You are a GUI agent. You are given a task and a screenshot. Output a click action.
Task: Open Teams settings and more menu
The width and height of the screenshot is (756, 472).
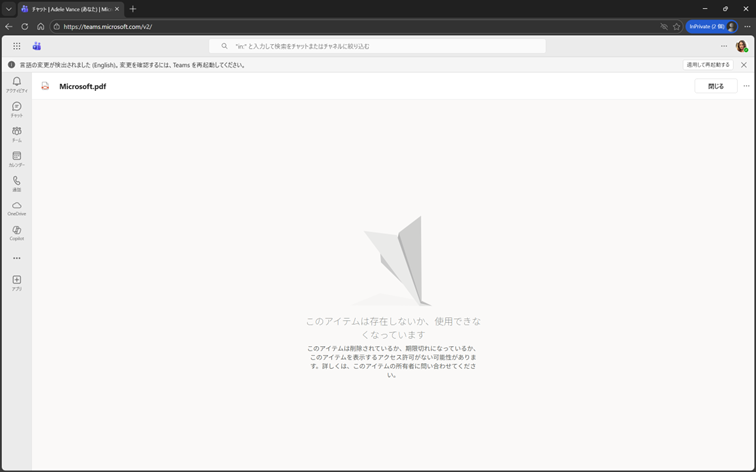coord(724,46)
